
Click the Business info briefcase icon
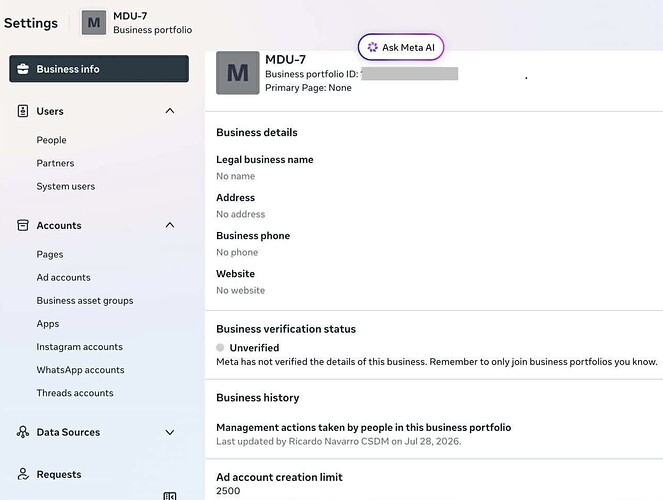pyautogui.click(x=23, y=69)
